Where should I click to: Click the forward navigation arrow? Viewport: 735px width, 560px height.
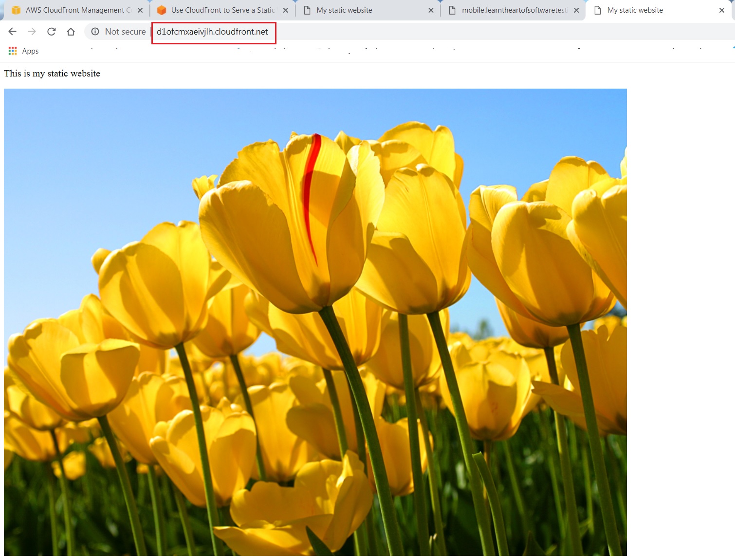point(32,32)
